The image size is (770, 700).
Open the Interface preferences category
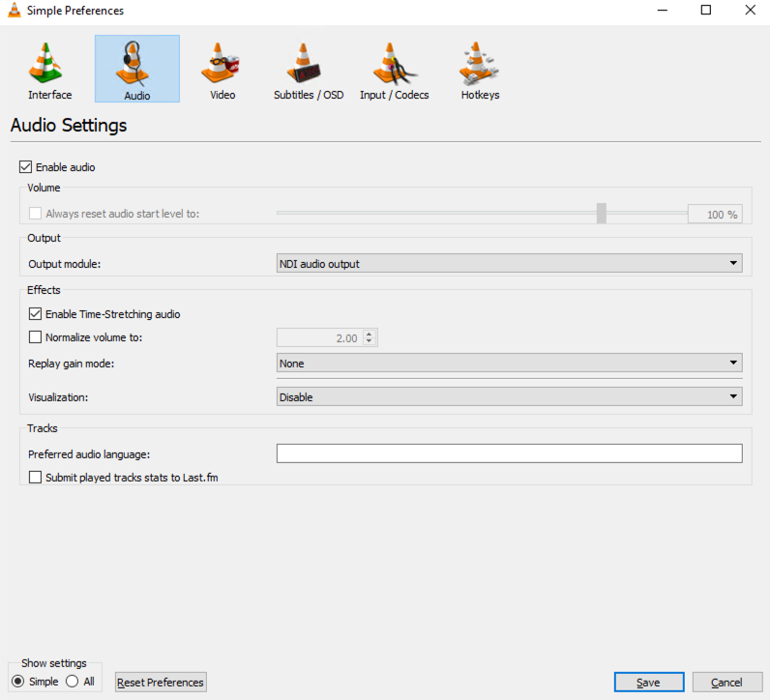(x=49, y=70)
